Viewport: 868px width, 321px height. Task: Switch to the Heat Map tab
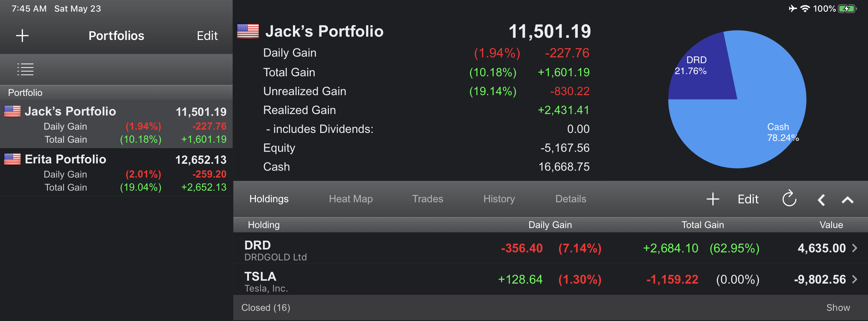[x=351, y=199]
